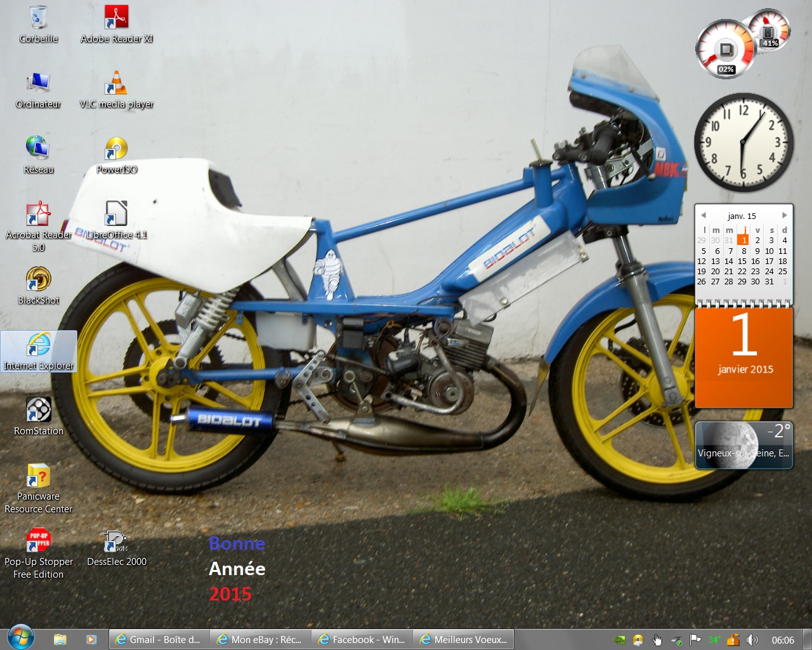Select the Acrobat Reader 5.0 shortcut
The width and height of the screenshot is (812, 650).
click(39, 227)
